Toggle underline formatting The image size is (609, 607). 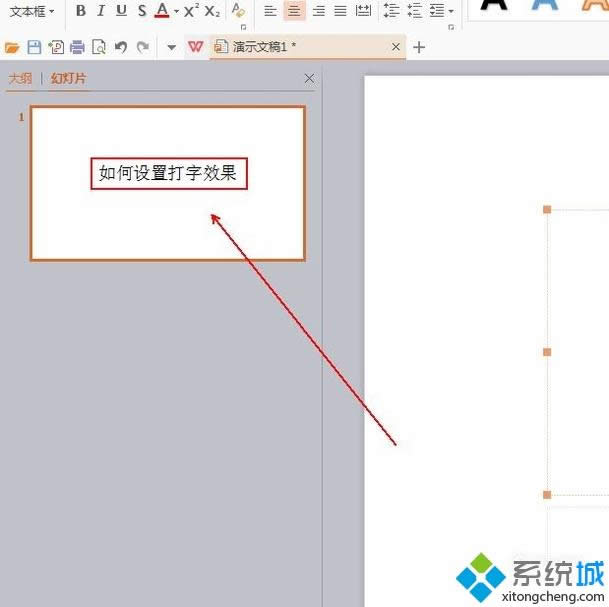click(x=122, y=11)
